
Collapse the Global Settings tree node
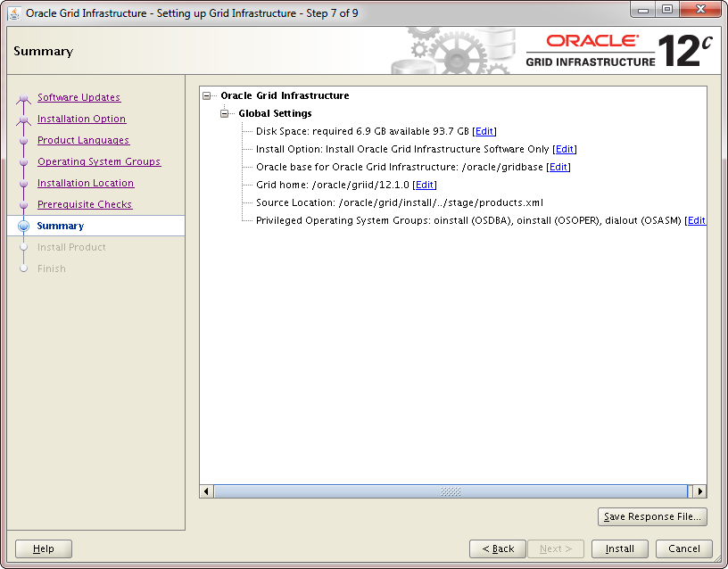pyautogui.click(x=225, y=114)
